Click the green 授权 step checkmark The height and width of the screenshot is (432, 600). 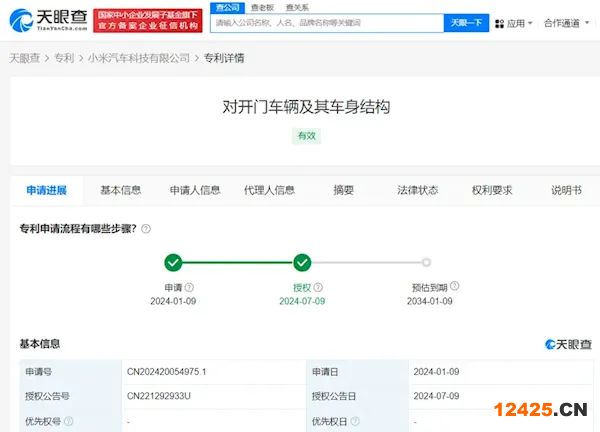(x=302, y=263)
